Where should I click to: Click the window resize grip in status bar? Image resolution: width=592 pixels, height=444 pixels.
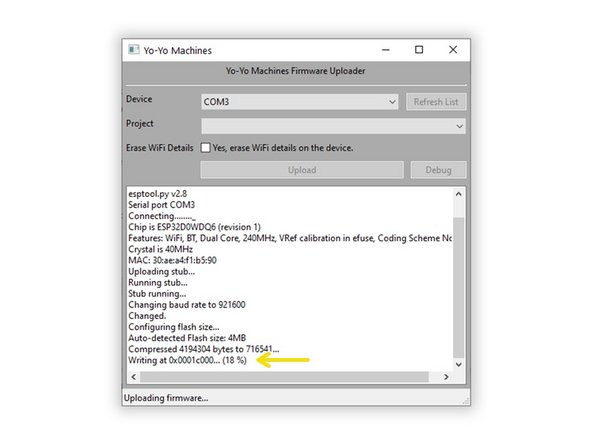467,401
